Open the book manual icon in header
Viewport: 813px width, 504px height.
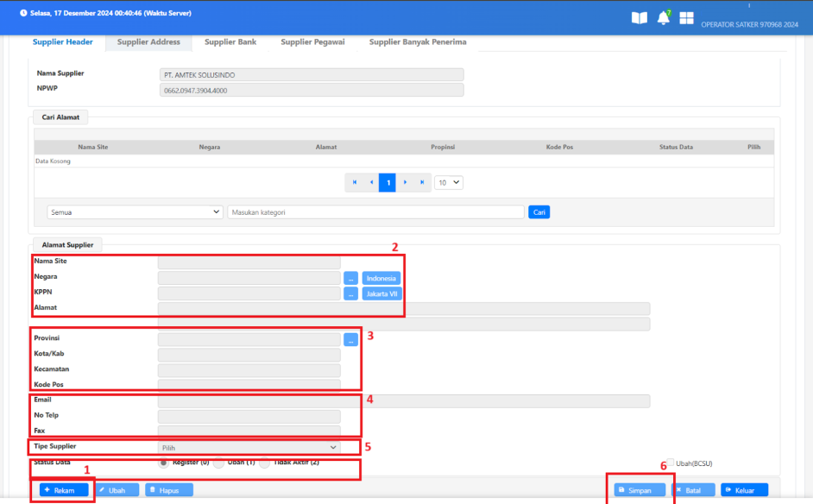pos(639,18)
